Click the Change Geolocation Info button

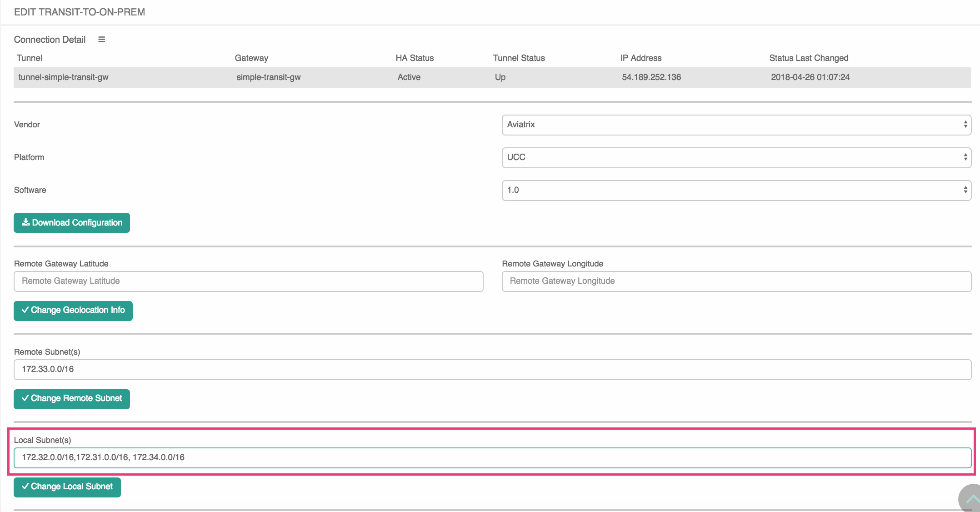pos(73,310)
